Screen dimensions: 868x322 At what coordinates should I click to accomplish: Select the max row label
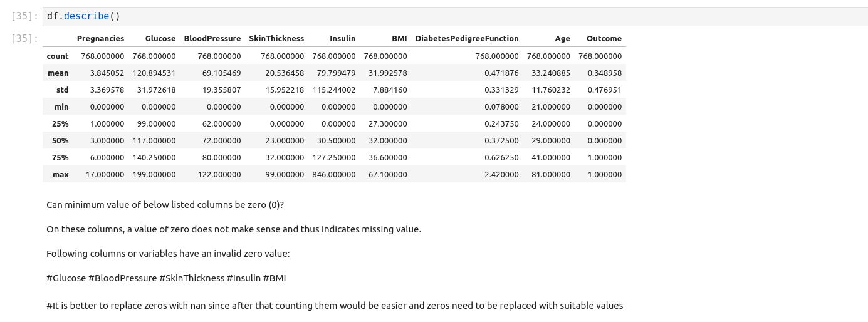coord(61,175)
